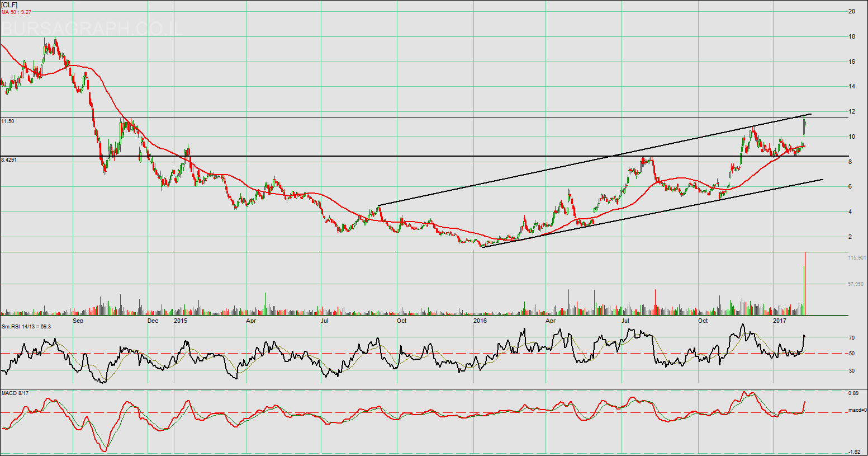Viewport: 868px width, 456px height.
Task: Select the 2015 date label on time axis
Action: (x=181, y=321)
